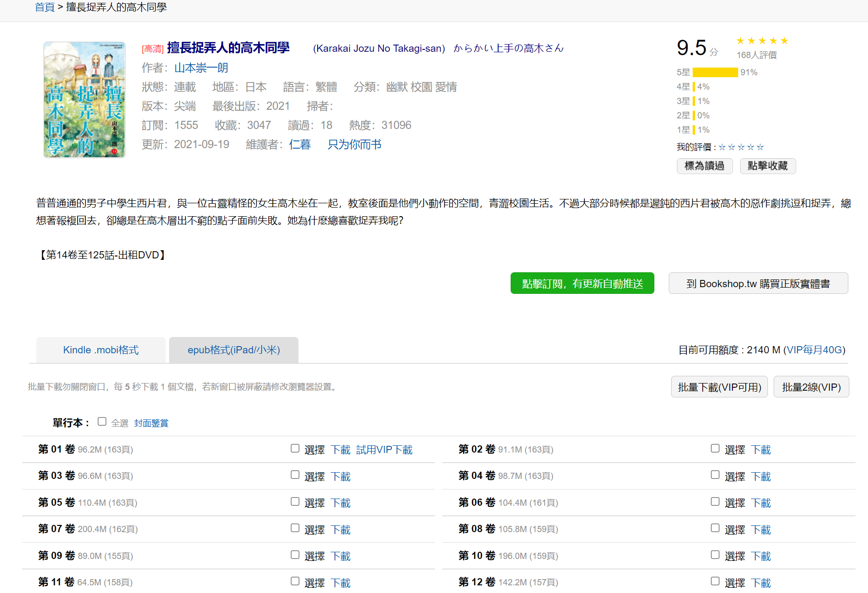Open the manga cover thumbnail
Image resolution: width=868 pixels, height=593 pixels.
click(x=84, y=100)
